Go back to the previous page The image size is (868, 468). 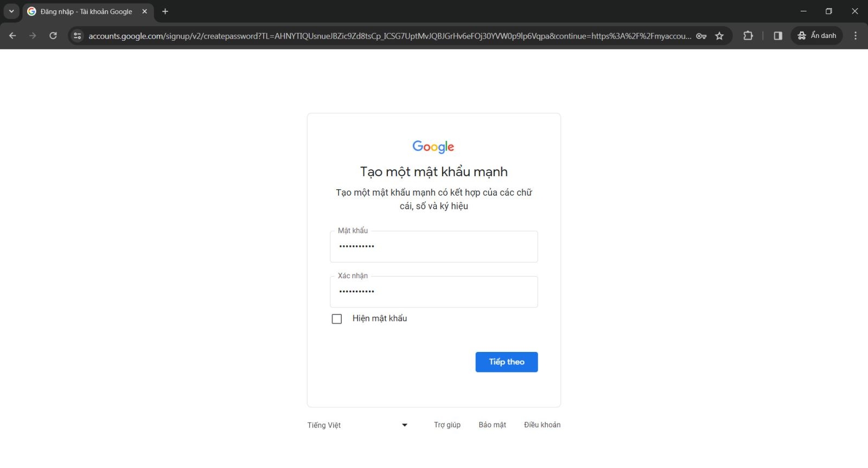pos(12,36)
